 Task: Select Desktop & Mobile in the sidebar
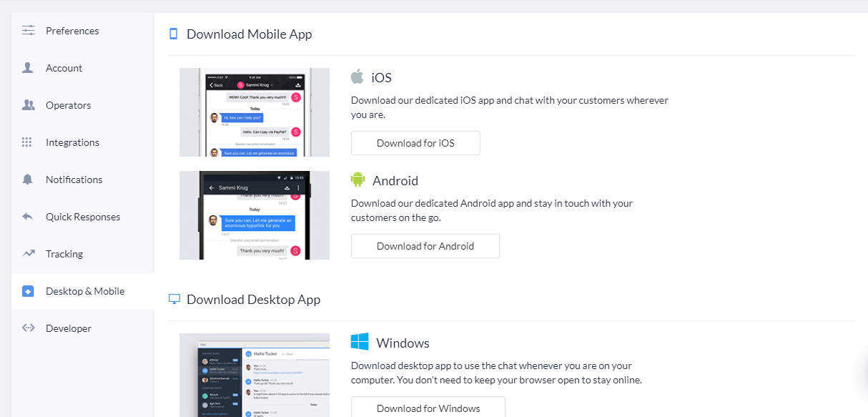click(x=82, y=291)
